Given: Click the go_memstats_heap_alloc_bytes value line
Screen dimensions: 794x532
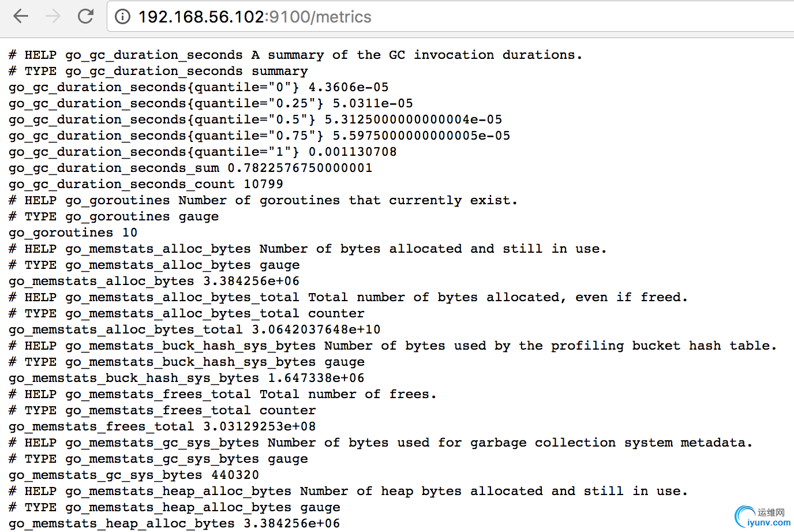Looking at the screenshot, I should coord(174,523).
